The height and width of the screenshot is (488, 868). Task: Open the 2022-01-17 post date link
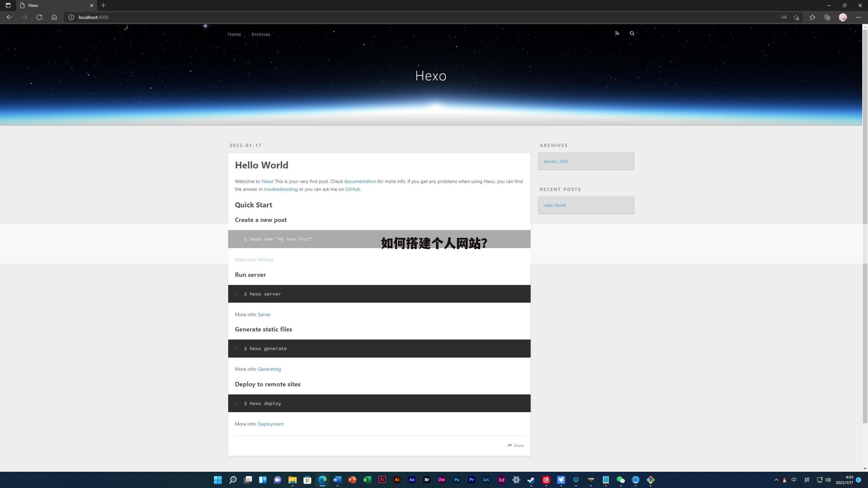coord(245,145)
